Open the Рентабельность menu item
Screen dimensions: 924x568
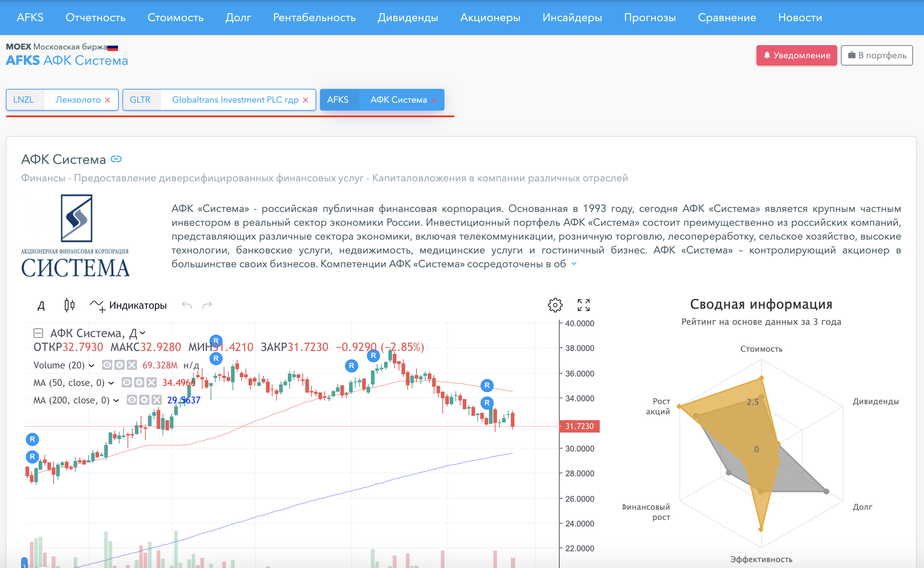tap(314, 17)
